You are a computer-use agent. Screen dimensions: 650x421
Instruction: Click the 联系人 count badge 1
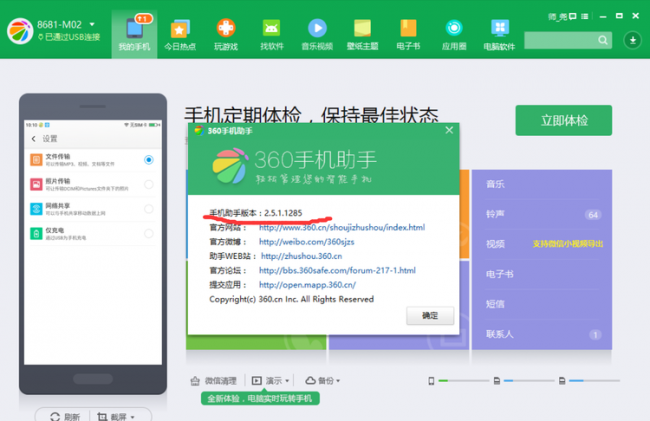[x=595, y=335]
